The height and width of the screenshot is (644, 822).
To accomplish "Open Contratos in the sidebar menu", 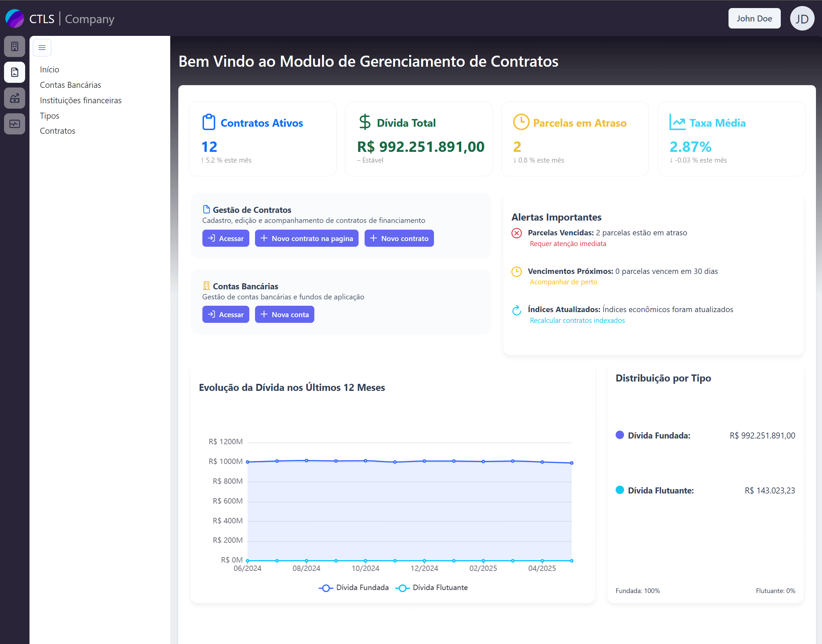I will (58, 131).
